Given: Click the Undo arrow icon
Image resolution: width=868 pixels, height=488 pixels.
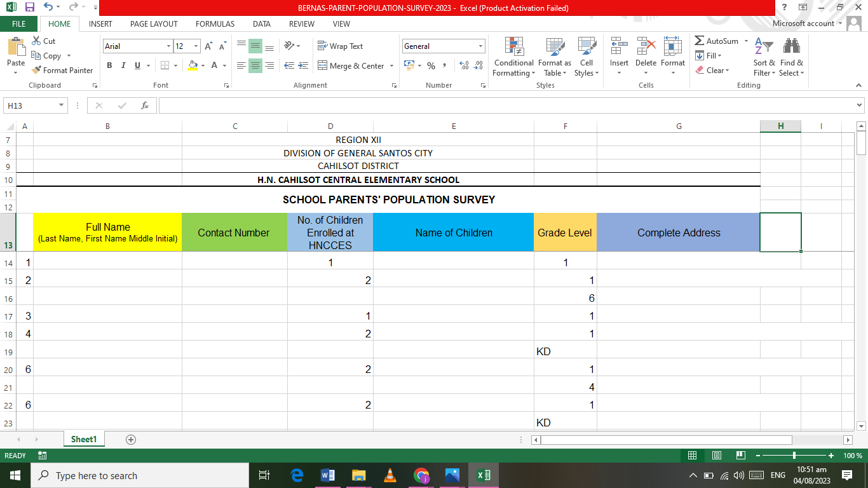Looking at the screenshot, I should 49,8.
